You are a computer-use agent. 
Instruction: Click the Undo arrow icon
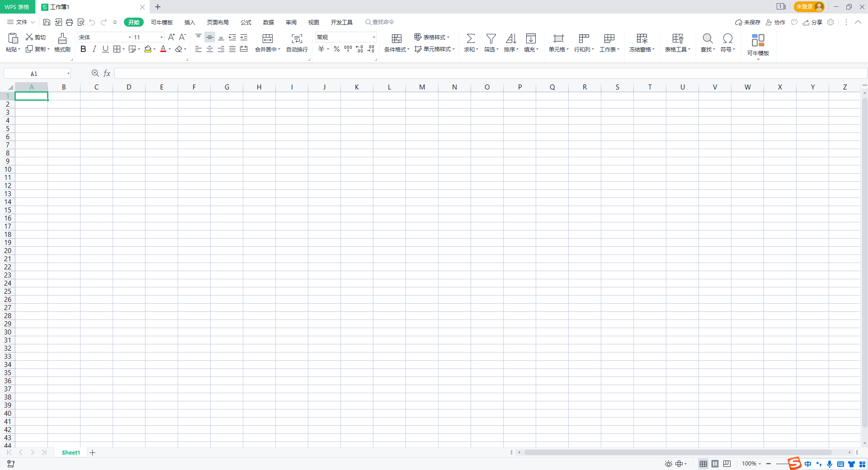pyautogui.click(x=92, y=22)
